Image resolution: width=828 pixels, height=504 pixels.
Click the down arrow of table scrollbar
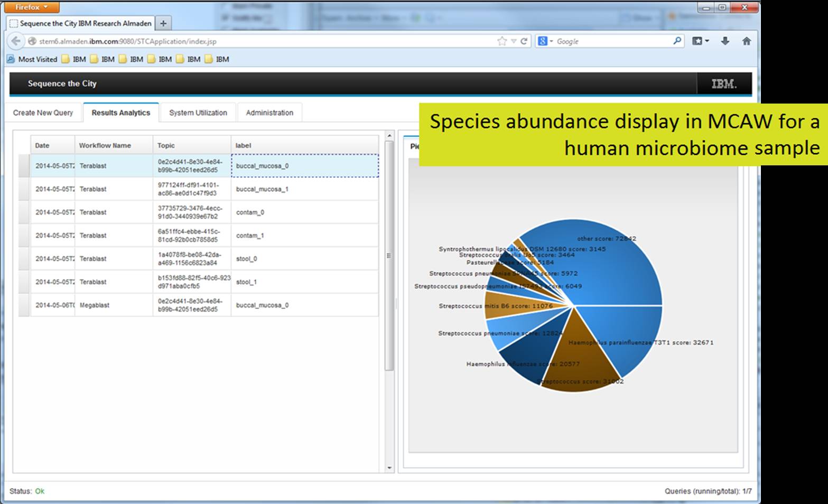[x=389, y=468]
